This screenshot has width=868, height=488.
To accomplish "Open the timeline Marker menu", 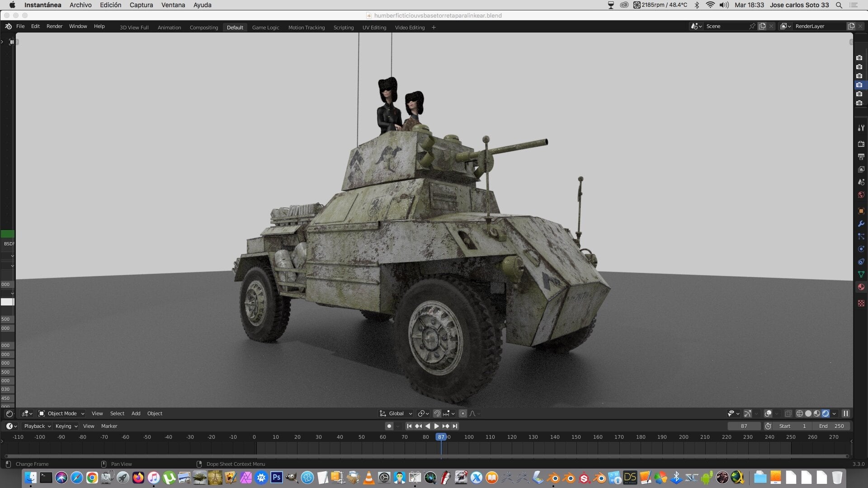I will pos(109,426).
